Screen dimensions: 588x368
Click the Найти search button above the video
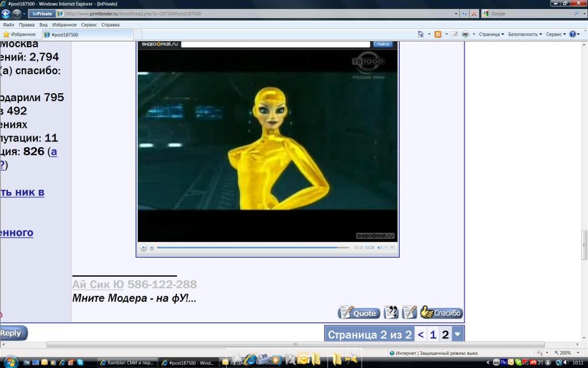pyautogui.click(x=383, y=44)
